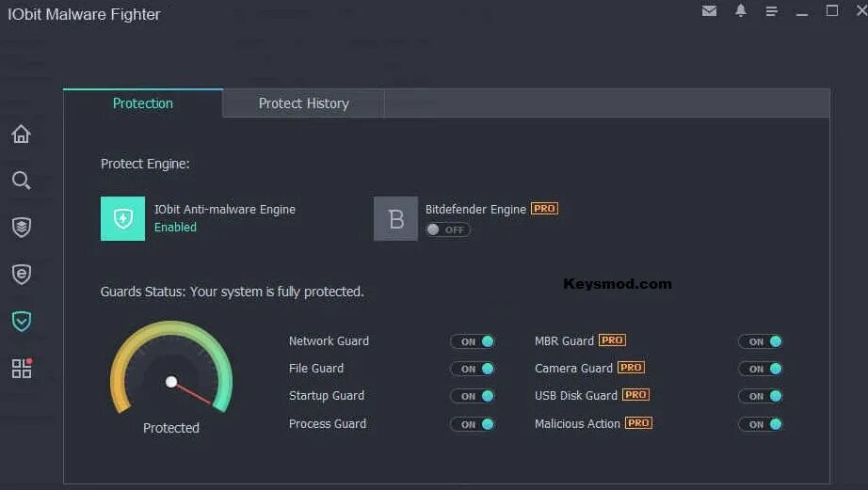
Task: Click the Bitdefender Engine label
Action: click(x=475, y=209)
